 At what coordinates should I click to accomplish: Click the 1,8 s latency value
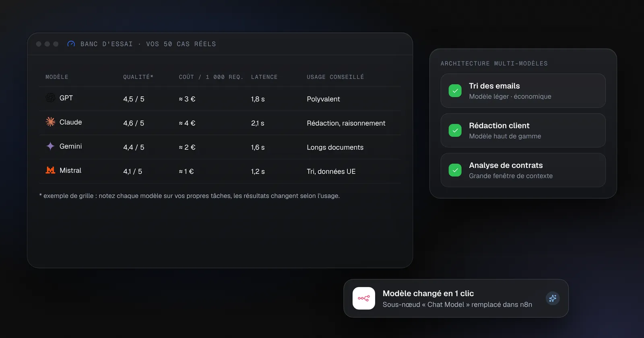(x=258, y=99)
